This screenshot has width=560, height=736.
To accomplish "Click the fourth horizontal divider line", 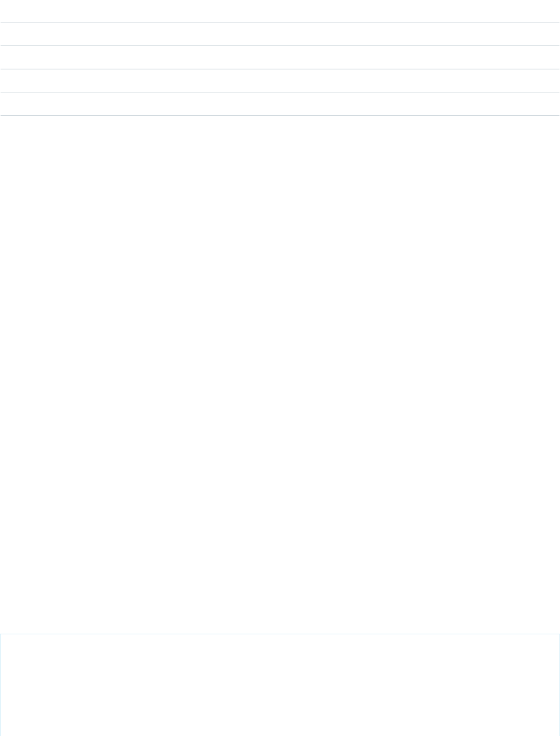I will pos(280,93).
